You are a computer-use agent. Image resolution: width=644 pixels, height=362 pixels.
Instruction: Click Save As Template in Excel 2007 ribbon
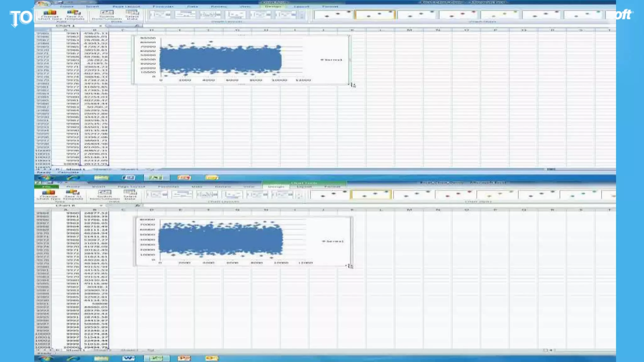click(x=75, y=15)
